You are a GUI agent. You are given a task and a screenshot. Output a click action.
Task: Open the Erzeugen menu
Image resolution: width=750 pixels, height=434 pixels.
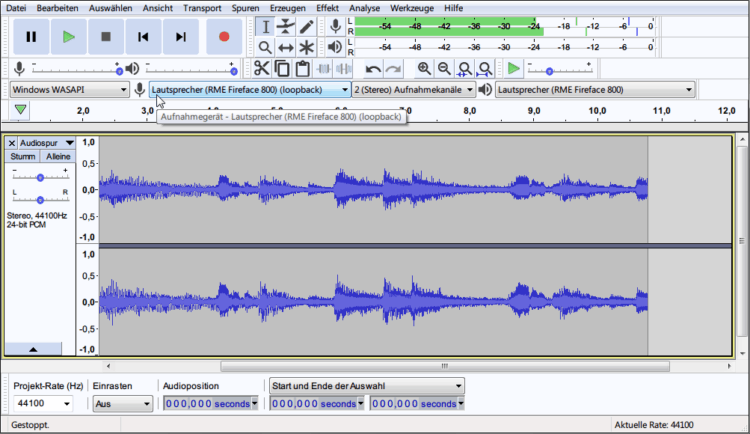coord(287,8)
